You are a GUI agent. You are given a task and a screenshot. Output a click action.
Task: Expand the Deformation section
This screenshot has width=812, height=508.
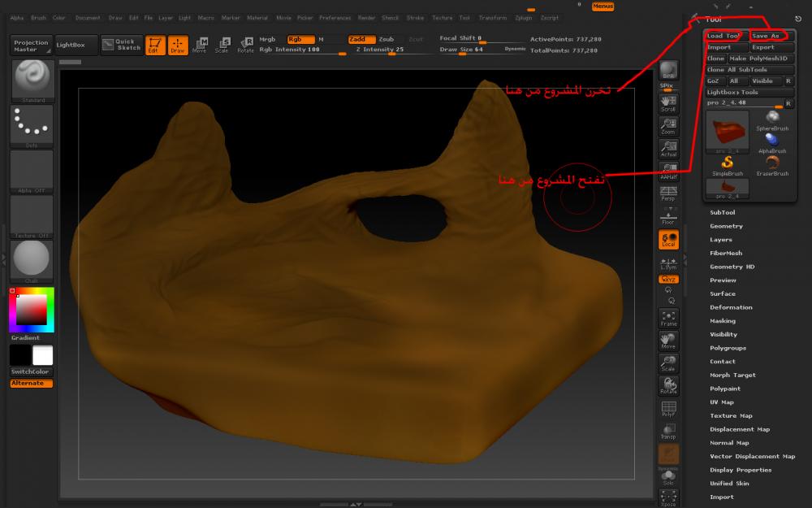(x=731, y=307)
